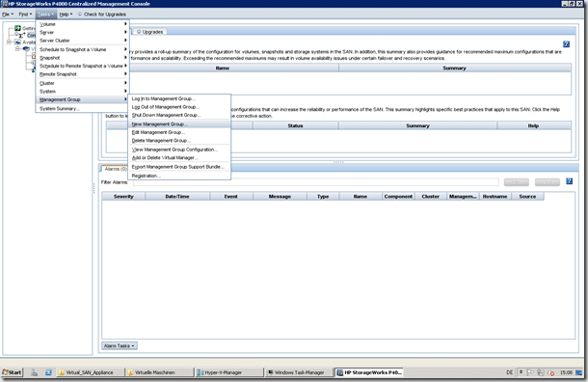The width and height of the screenshot is (588, 382).
Task: Choose Log Out of Management Group
Action: 179,107
